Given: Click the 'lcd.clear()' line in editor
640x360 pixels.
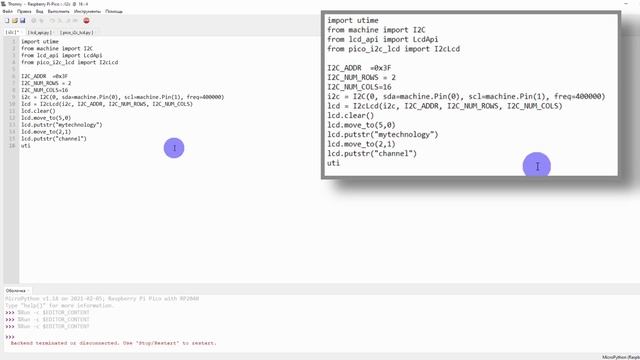Looking at the screenshot, I should tap(38, 111).
